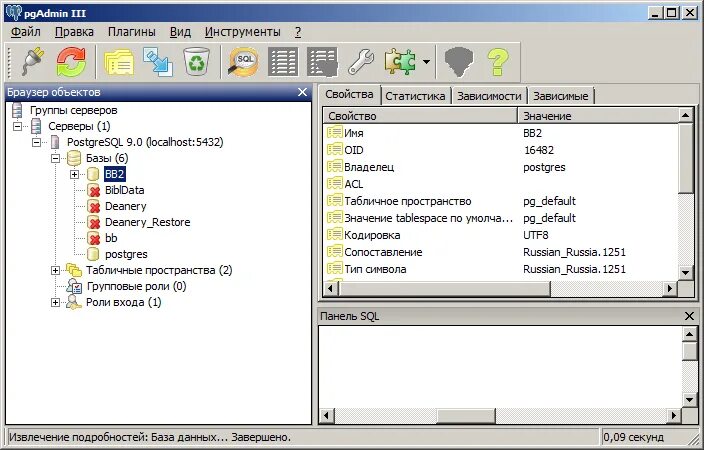Open the Вид menu
The height and width of the screenshot is (450, 704).
(180, 32)
